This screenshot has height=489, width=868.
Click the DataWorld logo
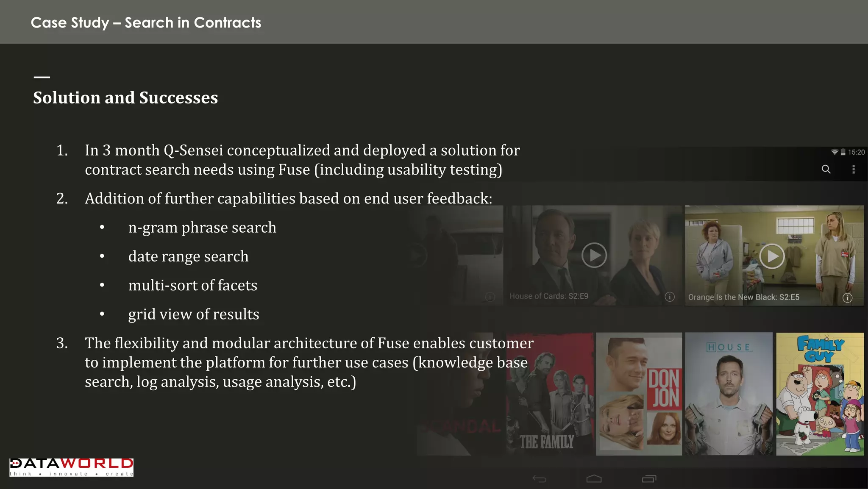71,467
